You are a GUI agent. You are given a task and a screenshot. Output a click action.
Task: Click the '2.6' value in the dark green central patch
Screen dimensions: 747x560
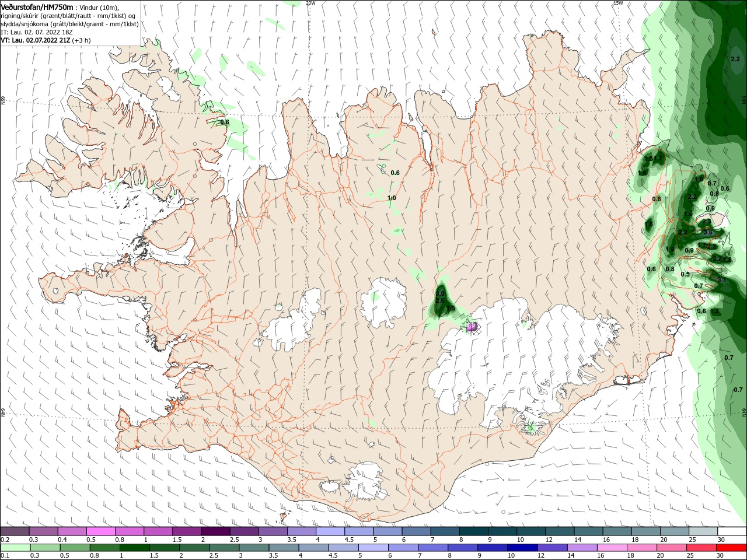pyautogui.click(x=440, y=300)
